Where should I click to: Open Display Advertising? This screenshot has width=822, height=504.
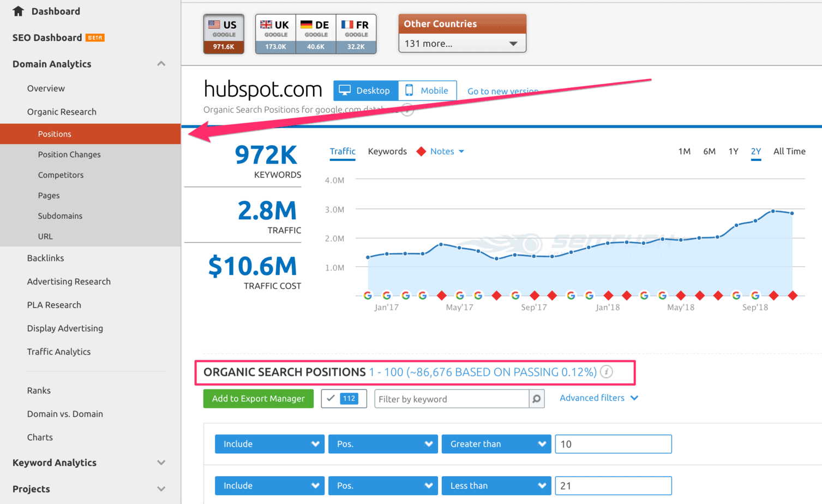pos(65,328)
